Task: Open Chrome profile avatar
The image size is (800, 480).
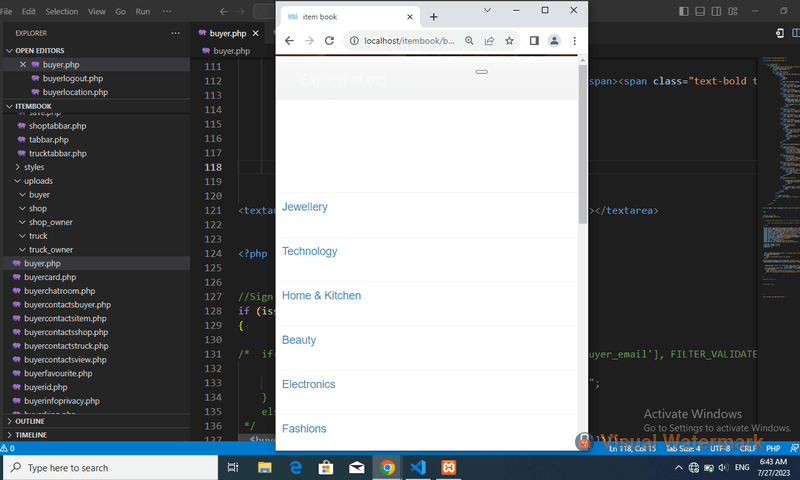Action: coord(554,41)
